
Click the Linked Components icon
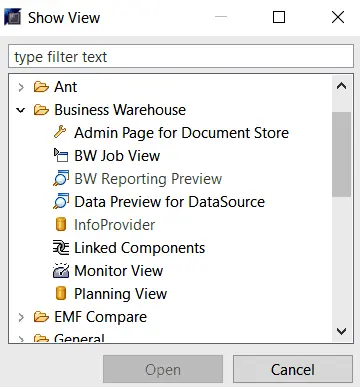point(61,248)
